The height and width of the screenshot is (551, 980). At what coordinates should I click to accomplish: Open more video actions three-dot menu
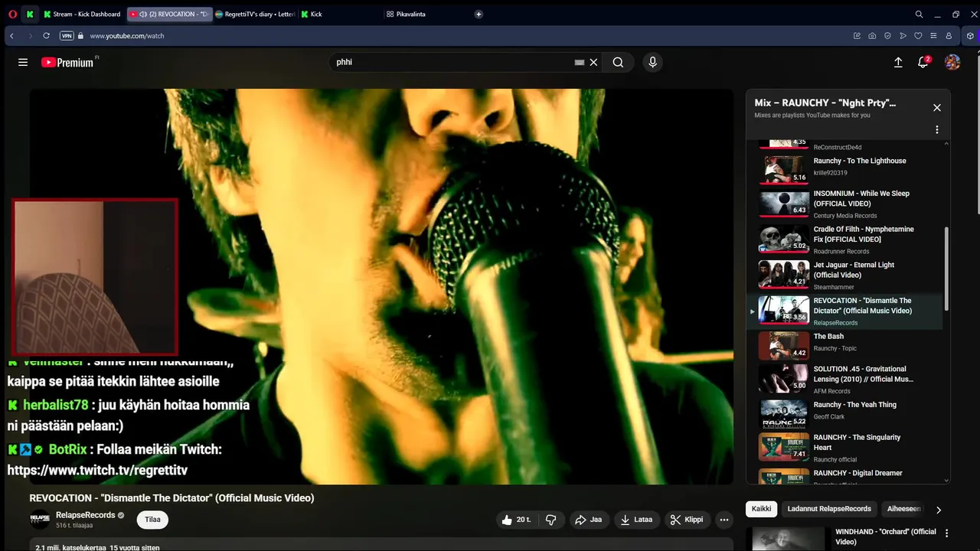click(724, 520)
